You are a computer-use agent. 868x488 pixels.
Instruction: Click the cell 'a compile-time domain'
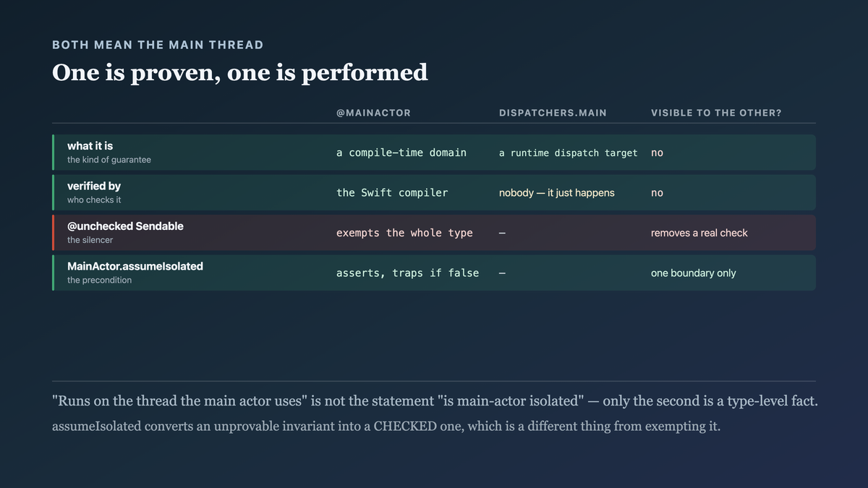pos(401,153)
